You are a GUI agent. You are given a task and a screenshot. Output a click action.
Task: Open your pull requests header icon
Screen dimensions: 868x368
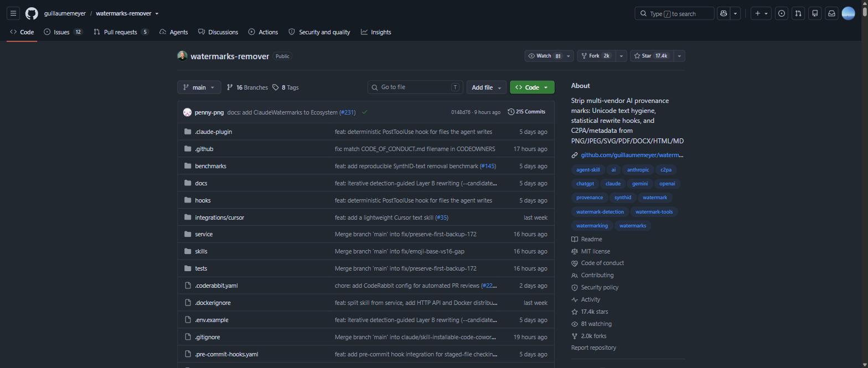798,13
